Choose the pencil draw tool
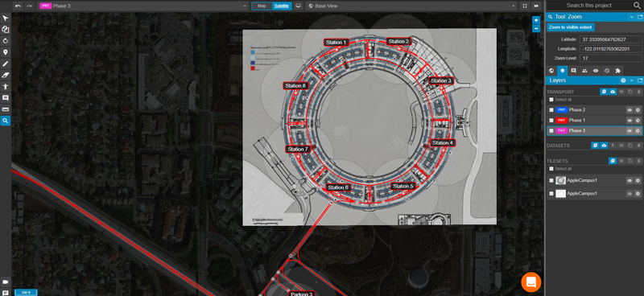 click(x=6, y=64)
